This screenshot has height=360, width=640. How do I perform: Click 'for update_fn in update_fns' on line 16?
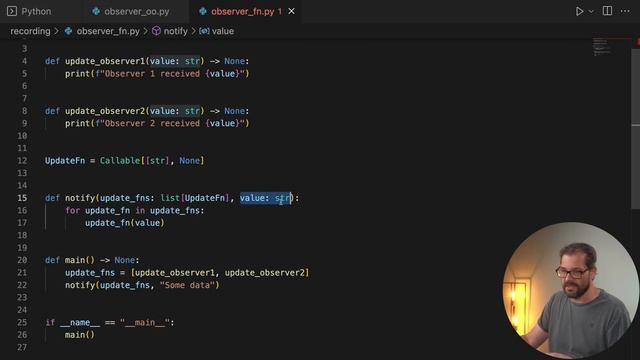(x=132, y=211)
